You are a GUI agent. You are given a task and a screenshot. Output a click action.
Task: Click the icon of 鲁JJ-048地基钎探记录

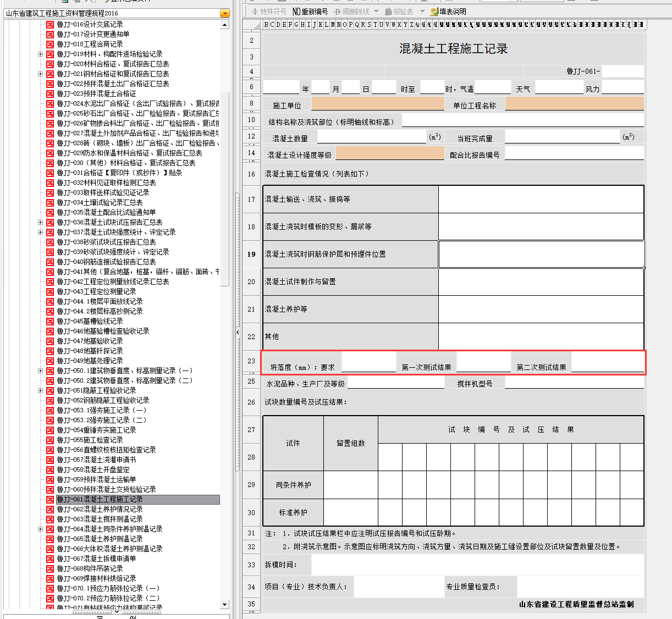[50, 351]
